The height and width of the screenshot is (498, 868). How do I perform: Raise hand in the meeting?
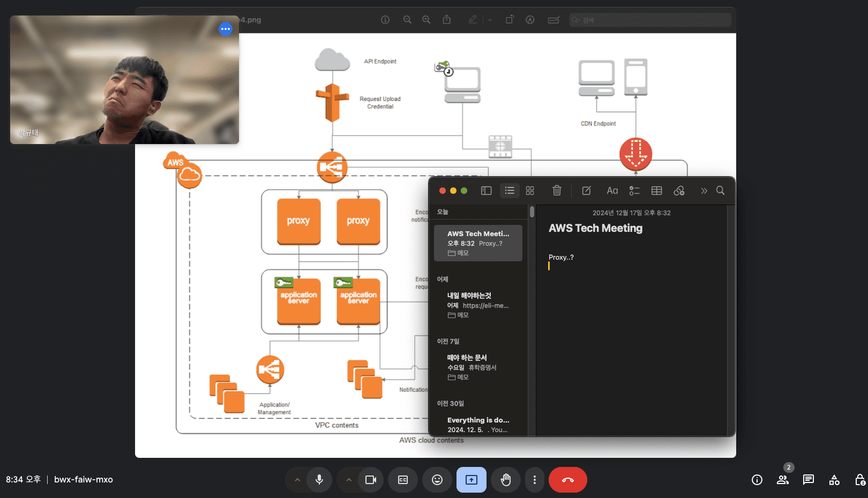pyautogui.click(x=506, y=480)
